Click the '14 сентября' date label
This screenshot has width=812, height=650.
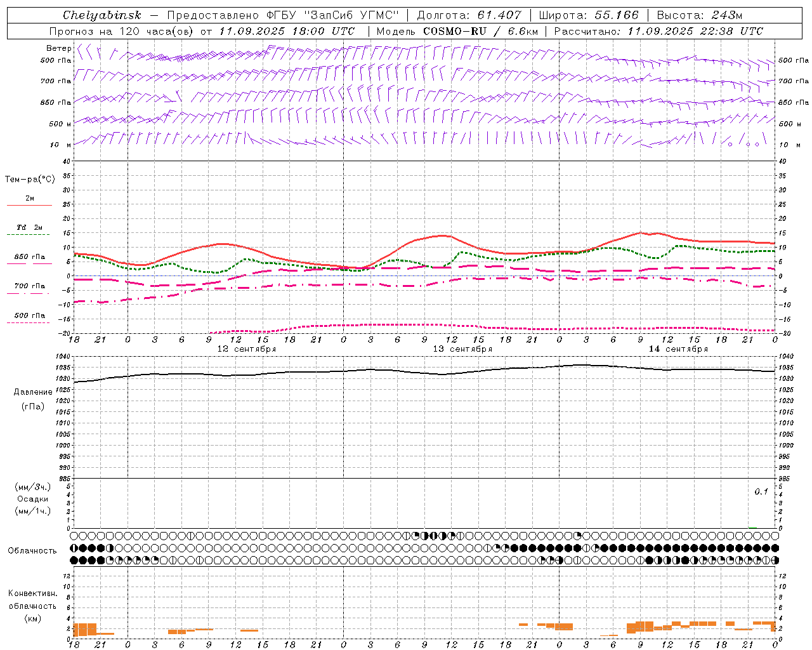pyautogui.click(x=678, y=349)
